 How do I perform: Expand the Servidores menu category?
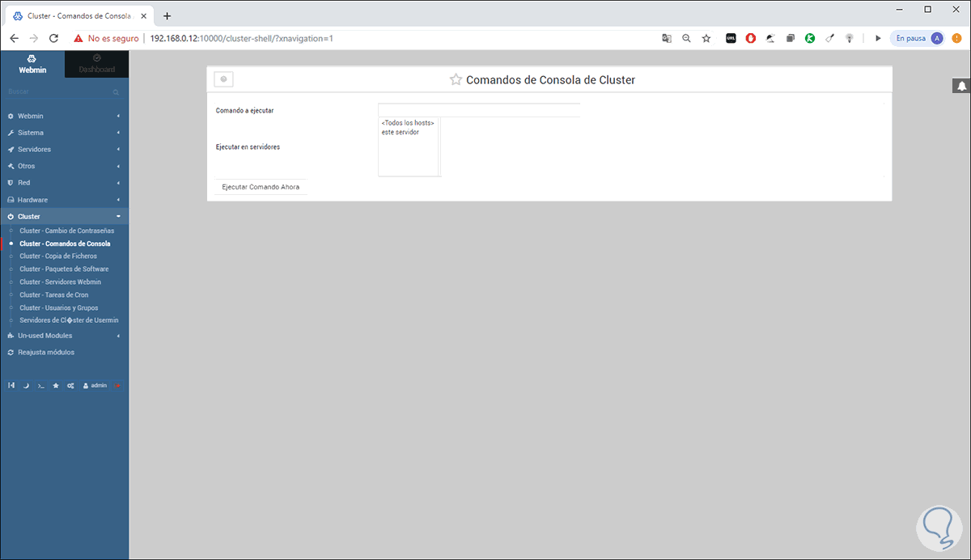tap(64, 150)
